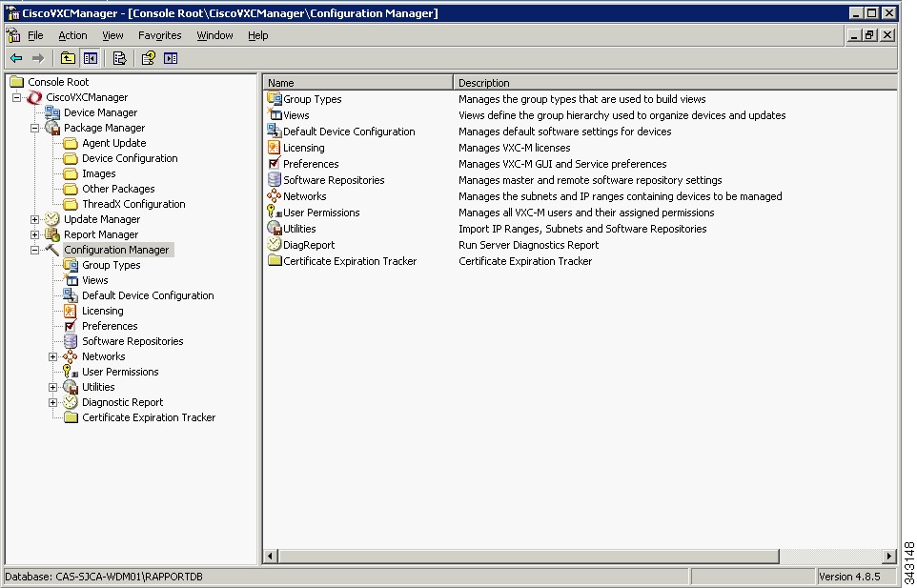Image resolution: width=917 pixels, height=588 pixels.
Task: Click the User Permissions key icon in list
Action: [275, 213]
